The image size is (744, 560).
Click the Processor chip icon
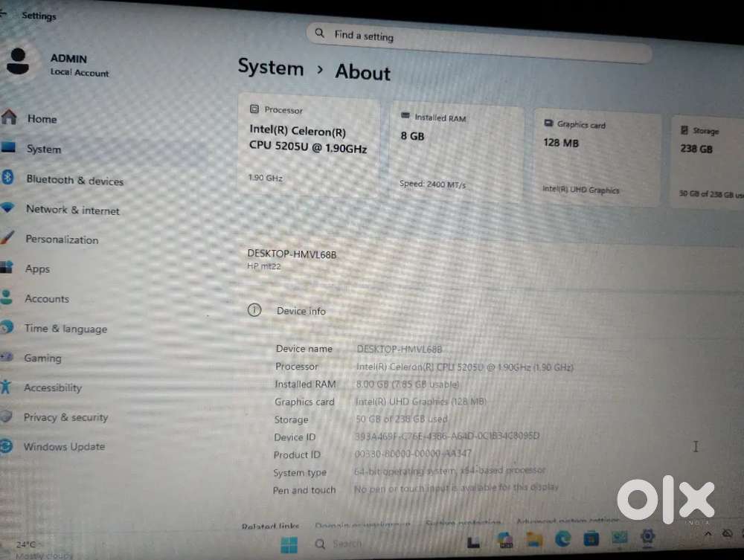click(254, 109)
